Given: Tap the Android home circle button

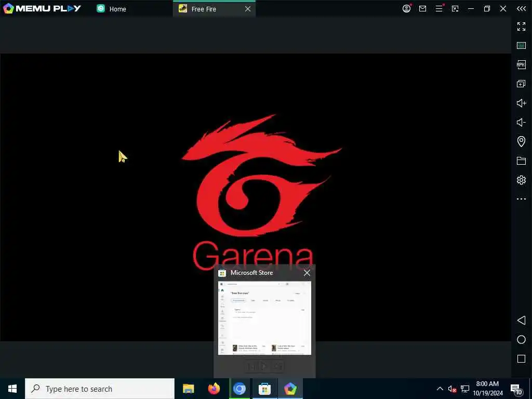Looking at the screenshot, I should pyautogui.click(x=521, y=340).
